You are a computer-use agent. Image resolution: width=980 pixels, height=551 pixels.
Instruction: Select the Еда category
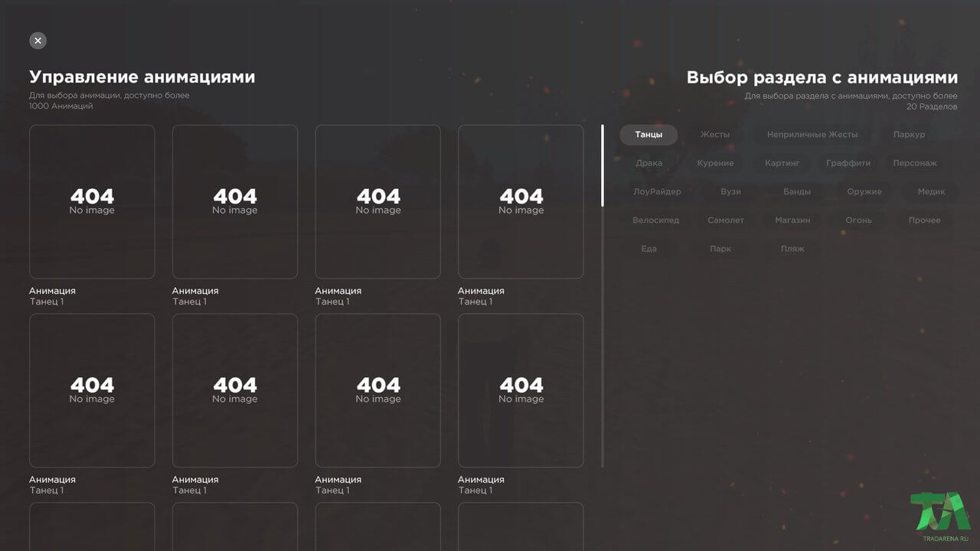(x=648, y=248)
